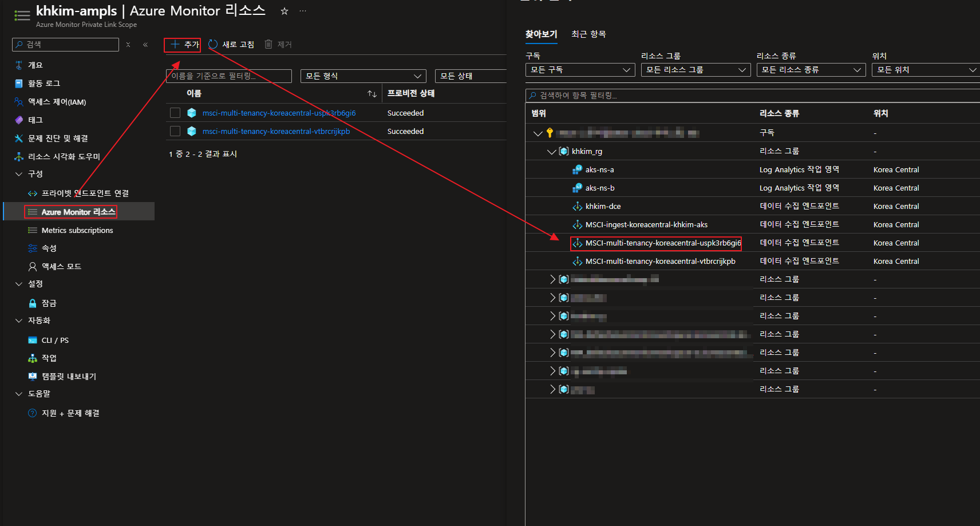Open the ellipsis more options in header
This screenshot has width=980, height=526.
tap(303, 11)
